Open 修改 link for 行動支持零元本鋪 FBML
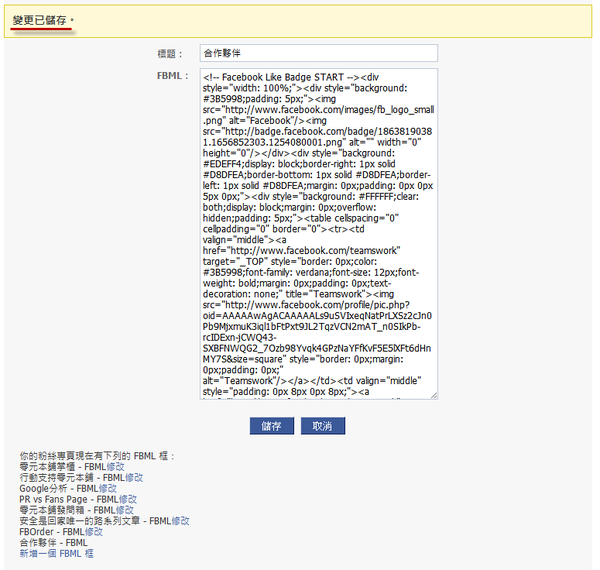The height and width of the screenshot is (570, 600). point(134,477)
